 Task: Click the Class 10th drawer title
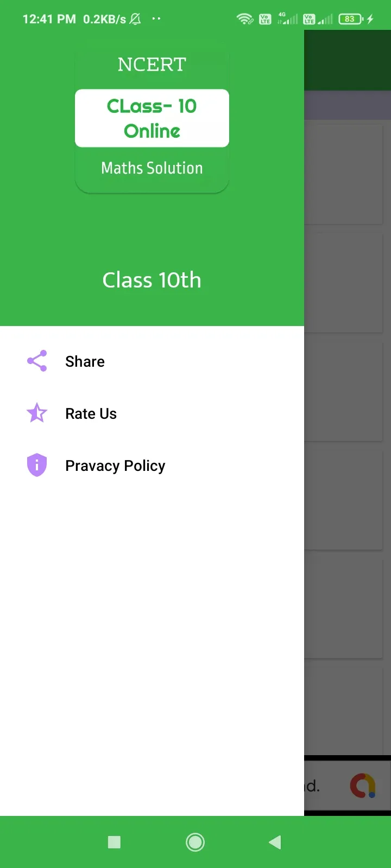tap(152, 280)
